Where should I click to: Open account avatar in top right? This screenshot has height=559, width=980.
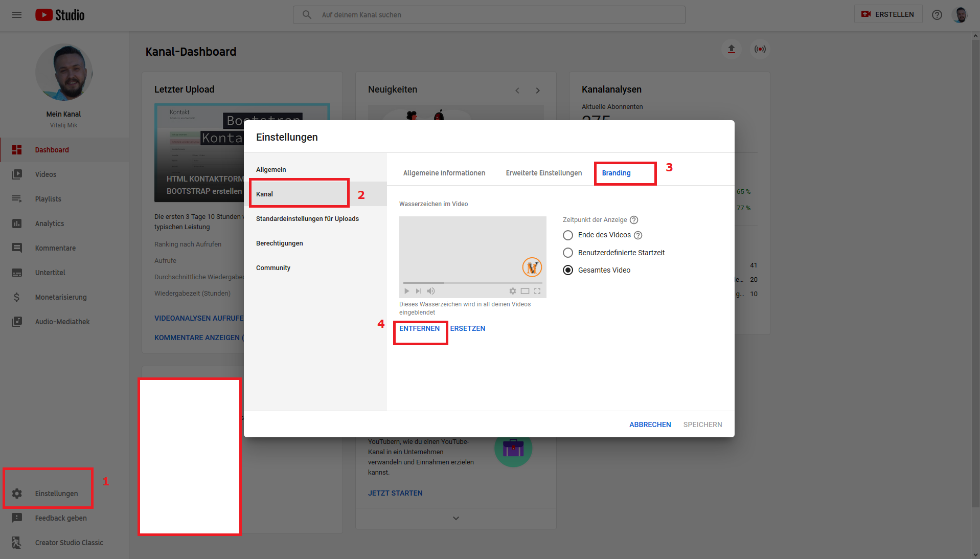point(960,15)
